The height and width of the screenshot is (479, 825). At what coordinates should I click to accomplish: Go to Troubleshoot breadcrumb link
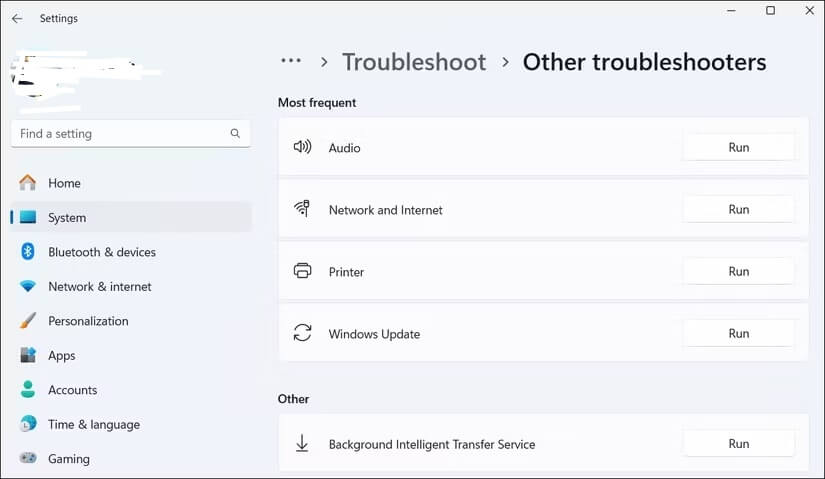tap(414, 62)
